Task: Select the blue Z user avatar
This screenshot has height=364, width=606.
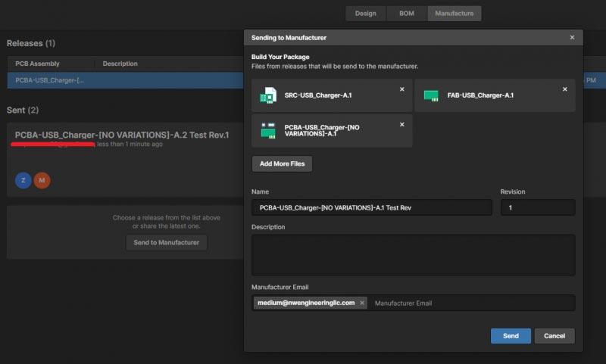Action: coord(23,180)
